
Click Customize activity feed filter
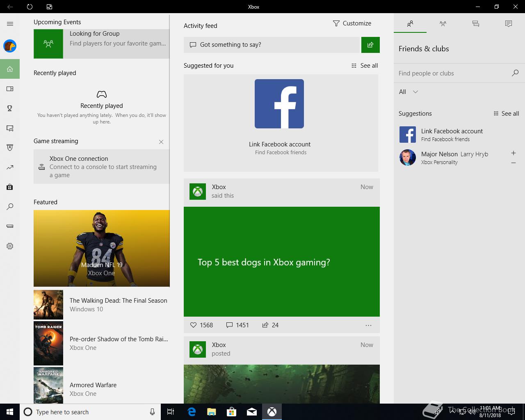[x=352, y=23]
